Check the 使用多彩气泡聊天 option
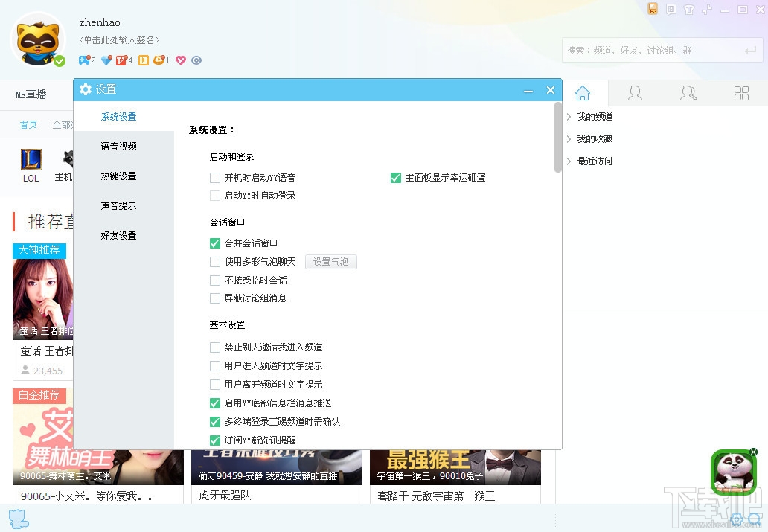 216,262
